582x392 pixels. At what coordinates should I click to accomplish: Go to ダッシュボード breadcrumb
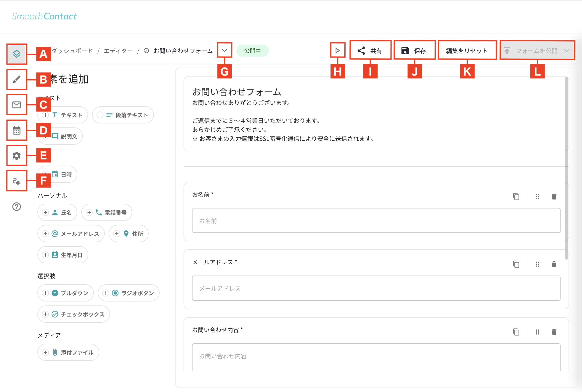click(x=72, y=51)
